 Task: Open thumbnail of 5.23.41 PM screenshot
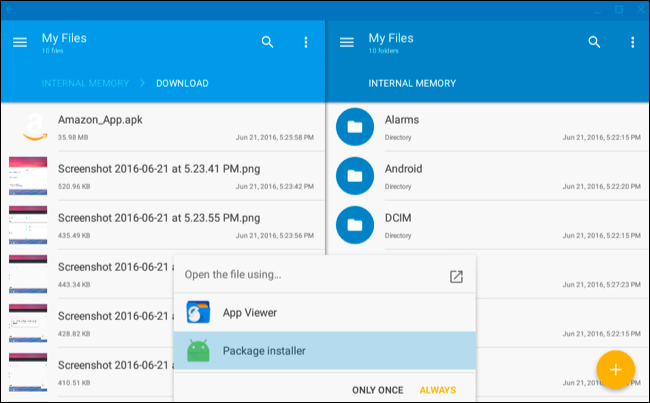click(28, 176)
